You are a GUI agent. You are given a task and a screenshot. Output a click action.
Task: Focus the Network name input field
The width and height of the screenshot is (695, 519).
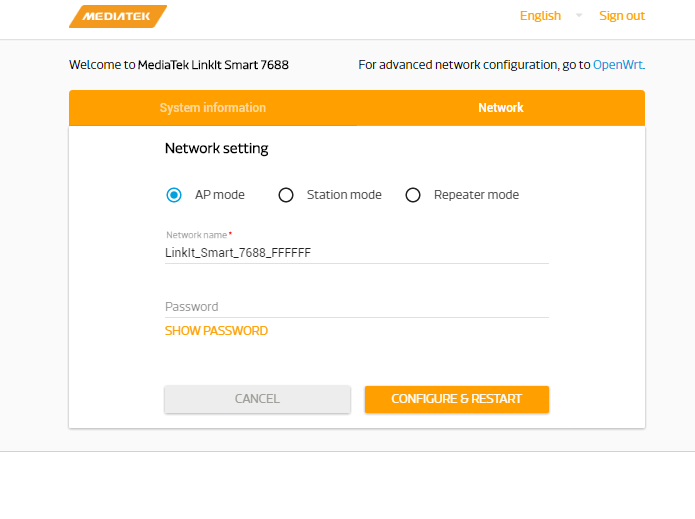tap(357, 253)
